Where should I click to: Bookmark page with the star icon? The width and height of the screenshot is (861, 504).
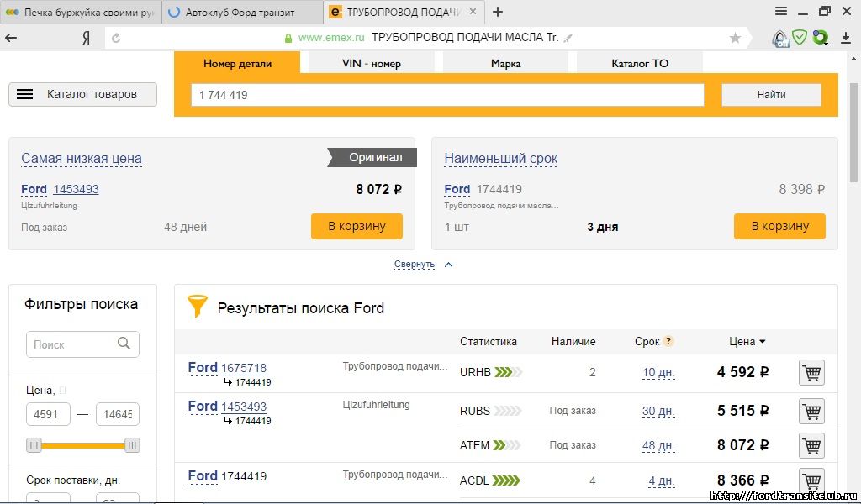pyautogui.click(x=735, y=38)
